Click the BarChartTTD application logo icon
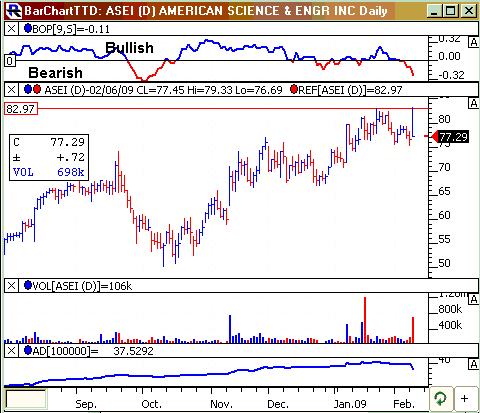 coord(14,11)
